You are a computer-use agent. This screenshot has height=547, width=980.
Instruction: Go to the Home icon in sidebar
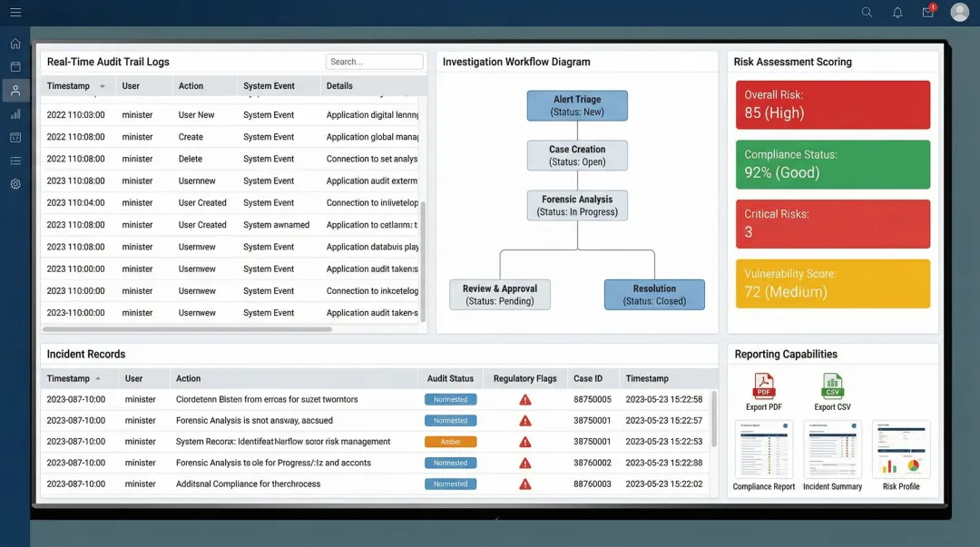[x=15, y=44]
